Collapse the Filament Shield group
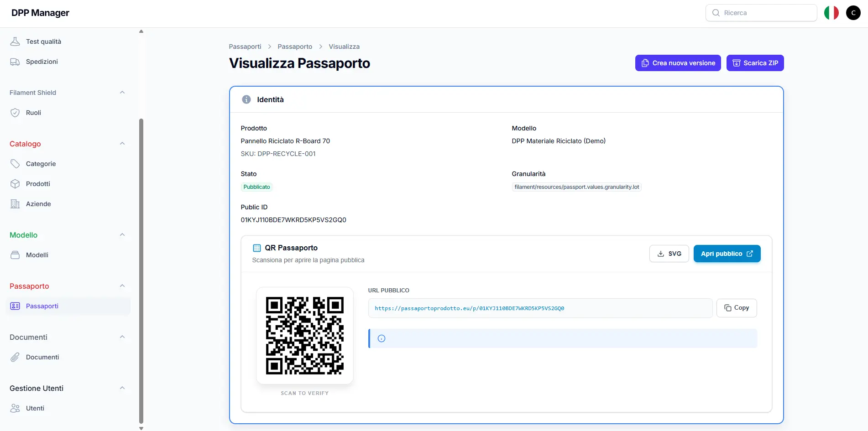 (x=122, y=93)
